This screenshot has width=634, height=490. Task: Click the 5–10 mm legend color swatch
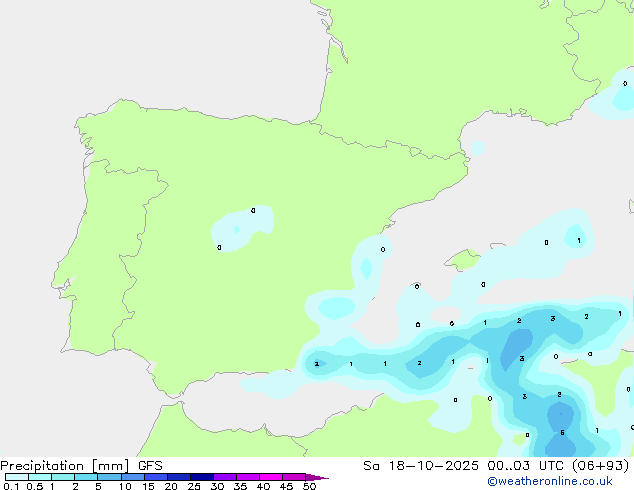click(x=109, y=477)
